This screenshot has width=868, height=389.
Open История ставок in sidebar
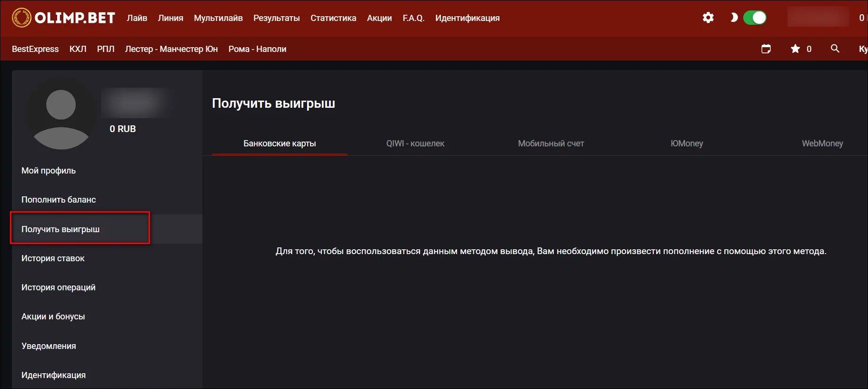[107, 258]
